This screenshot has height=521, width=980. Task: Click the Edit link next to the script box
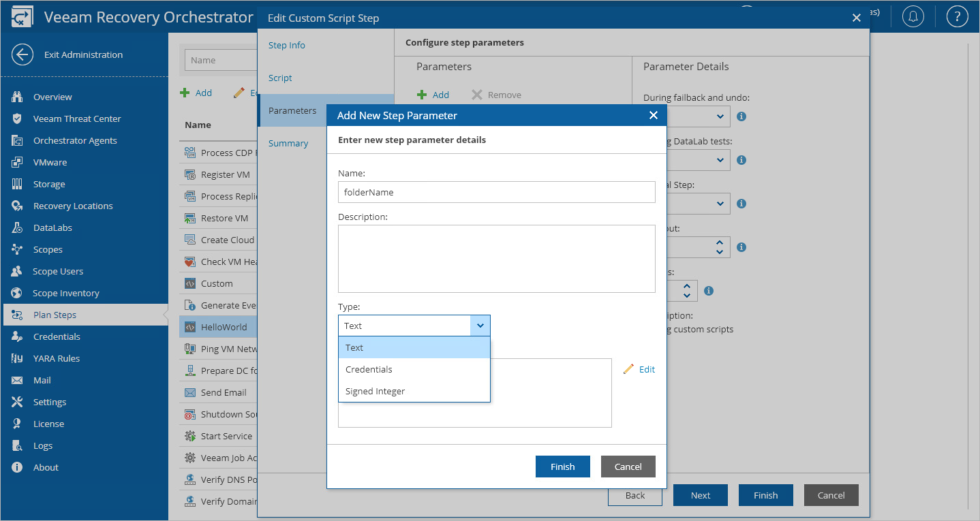646,368
